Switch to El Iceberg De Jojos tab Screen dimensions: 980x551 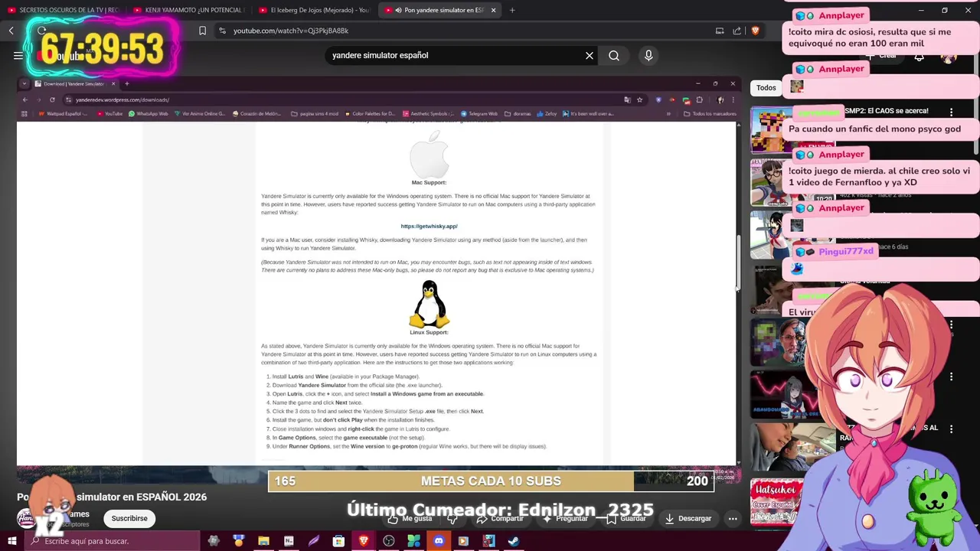314,10
